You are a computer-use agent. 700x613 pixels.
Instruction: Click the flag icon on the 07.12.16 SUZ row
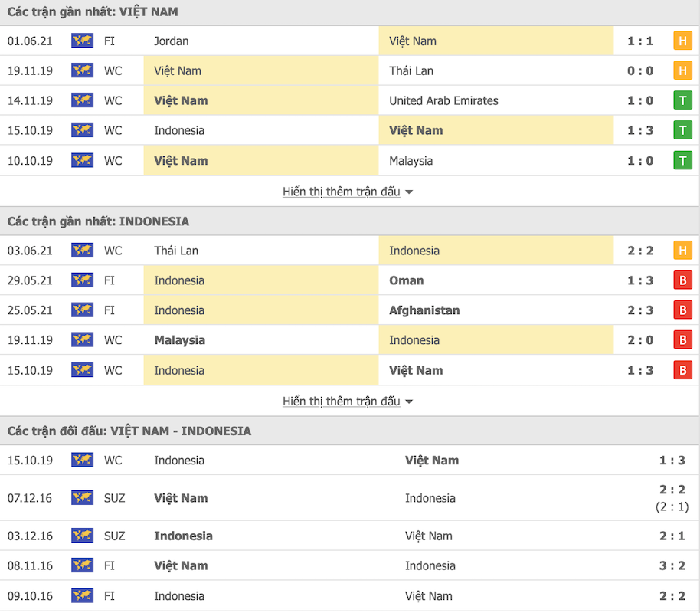tap(82, 498)
